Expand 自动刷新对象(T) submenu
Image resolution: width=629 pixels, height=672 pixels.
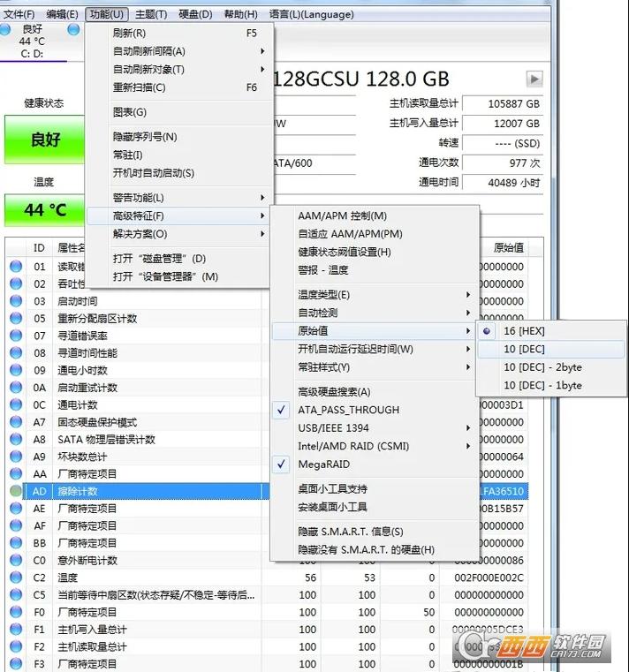[179, 70]
